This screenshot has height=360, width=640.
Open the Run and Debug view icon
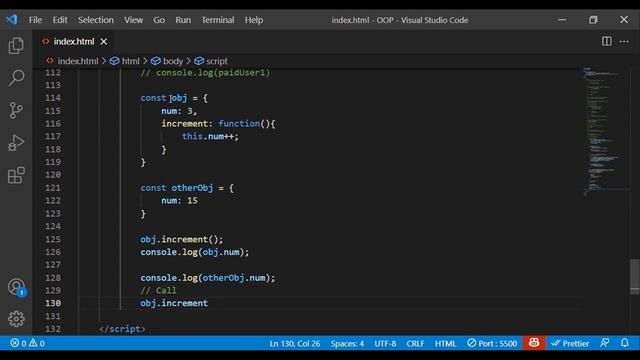click(x=16, y=143)
